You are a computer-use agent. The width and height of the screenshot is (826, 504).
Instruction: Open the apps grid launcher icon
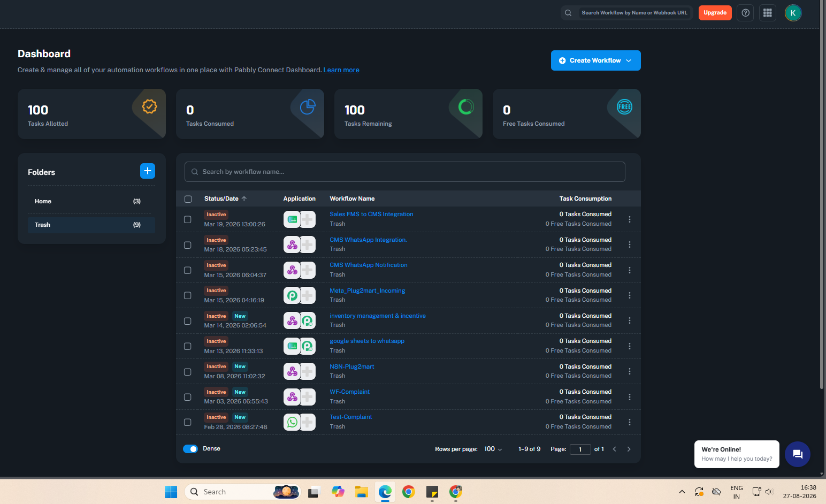pos(768,13)
